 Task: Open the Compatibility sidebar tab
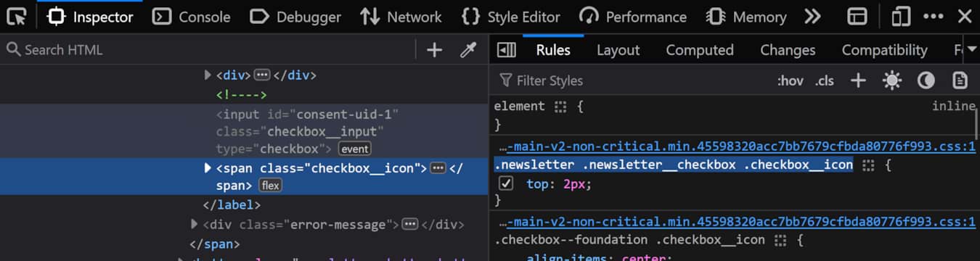click(x=884, y=50)
